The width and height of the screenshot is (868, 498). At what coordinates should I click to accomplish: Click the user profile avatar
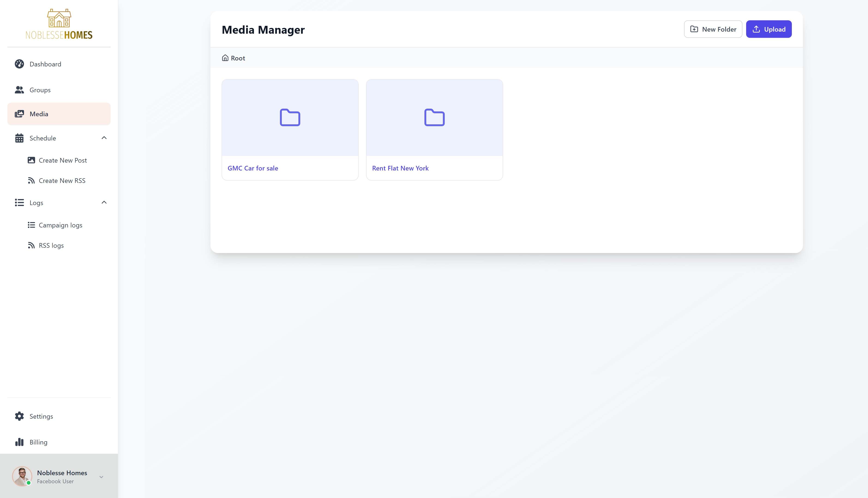(x=22, y=476)
